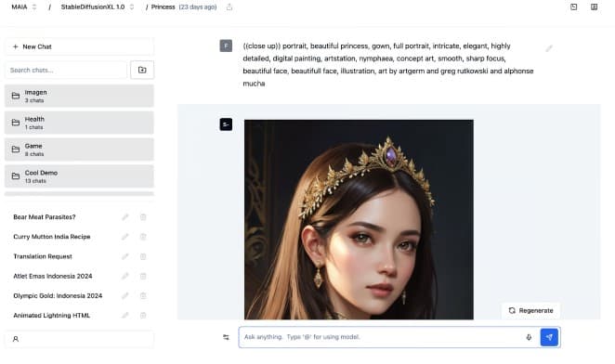Edit the Curry Mutton India Recipe title

(x=125, y=237)
